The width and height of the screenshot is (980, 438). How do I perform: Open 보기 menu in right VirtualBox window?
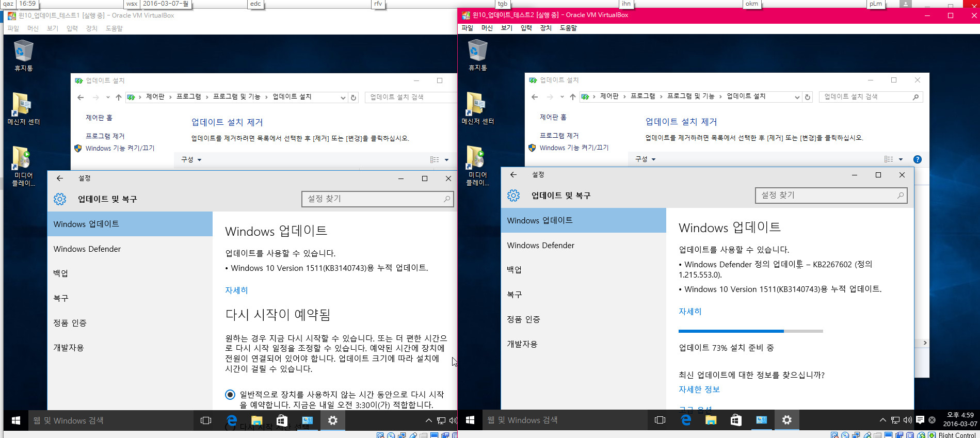(507, 28)
